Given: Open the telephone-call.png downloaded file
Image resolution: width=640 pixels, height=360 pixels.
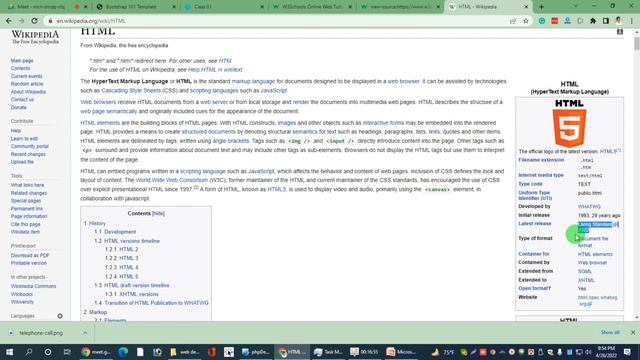Looking at the screenshot, I should [41, 333].
